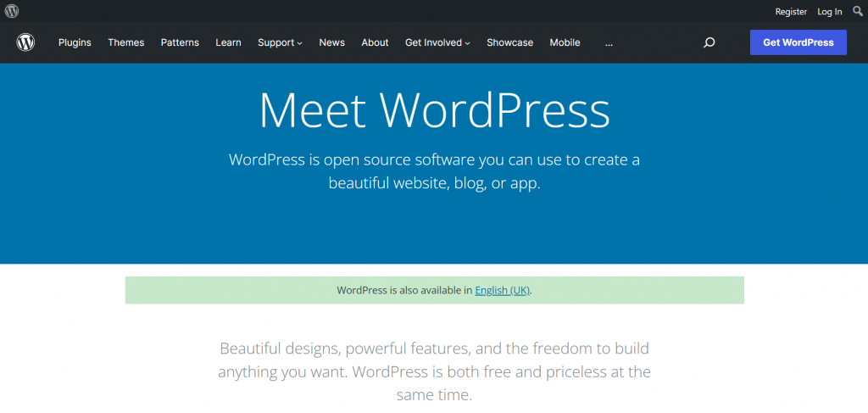Open the Showcase page
Screen dimensions: 868x413
(x=509, y=42)
